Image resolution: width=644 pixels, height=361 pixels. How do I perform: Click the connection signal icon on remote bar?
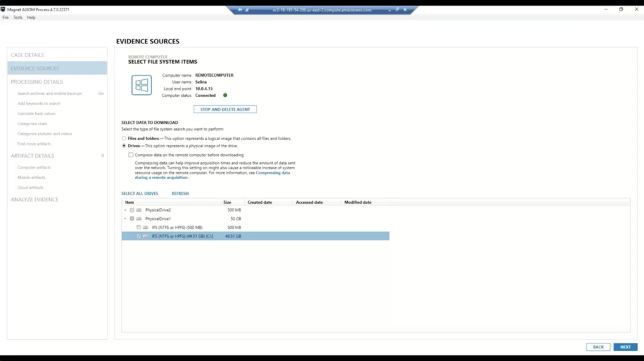pyautogui.click(x=247, y=10)
